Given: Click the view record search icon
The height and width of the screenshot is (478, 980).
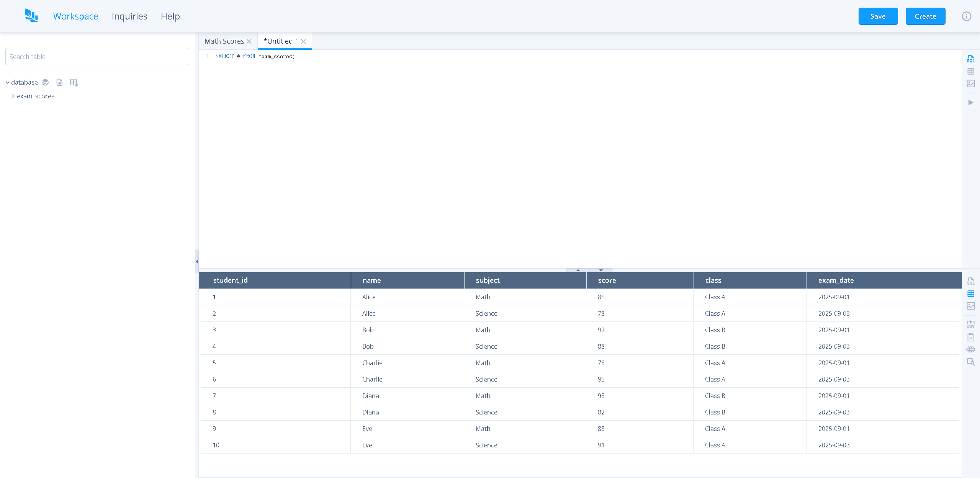Looking at the screenshot, I should pyautogui.click(x=970, y=362).
